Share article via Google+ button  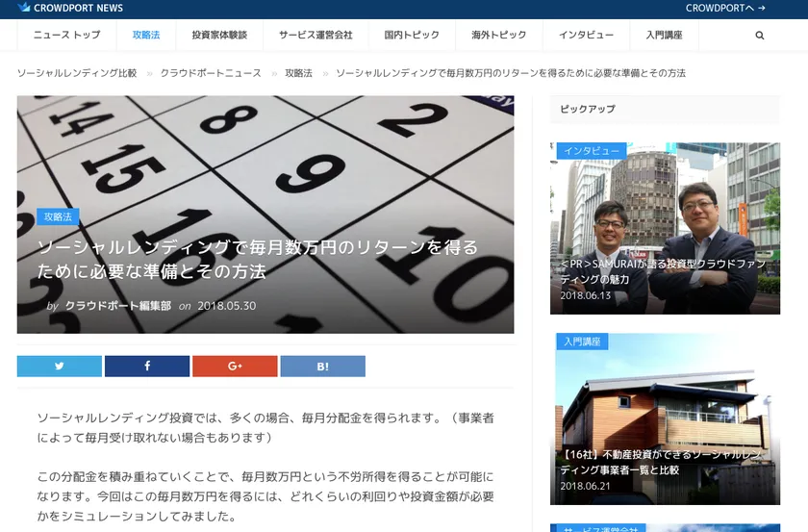[235, 366]
